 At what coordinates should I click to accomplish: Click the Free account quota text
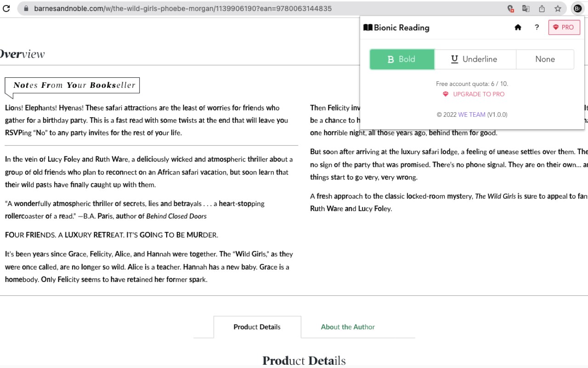472,84
